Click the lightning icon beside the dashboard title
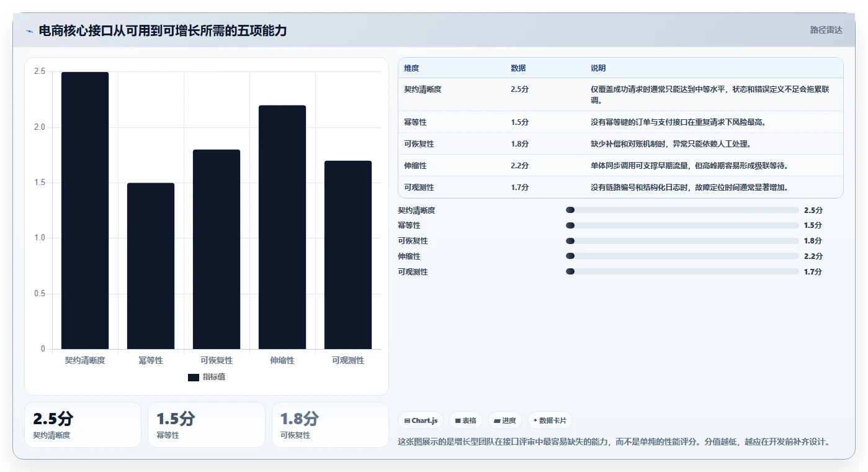This screenshot has height=472, width=868. pos(29,31)
